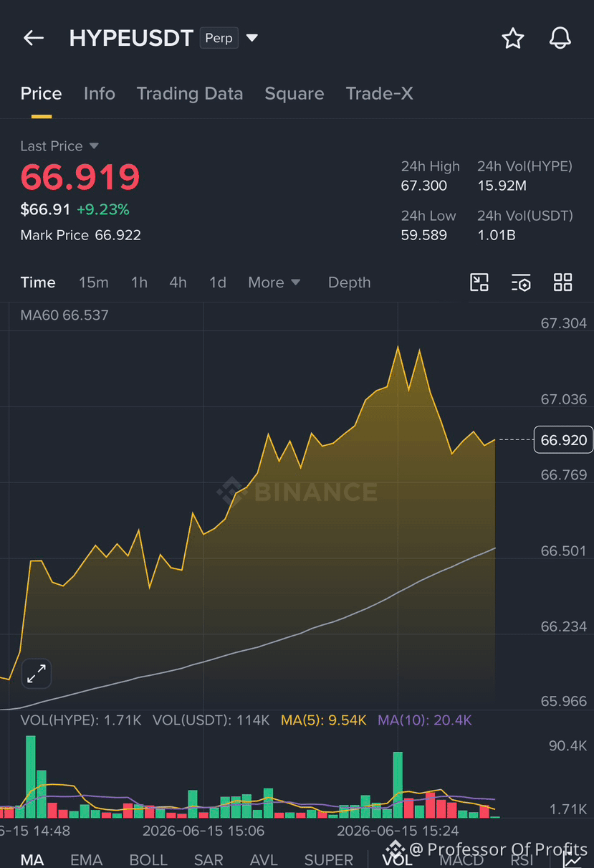Image resolution: width=594 pixels, height=868 pixels.
Task: Click the MA(5): 9.54K volume label
Action: point(324,720)
